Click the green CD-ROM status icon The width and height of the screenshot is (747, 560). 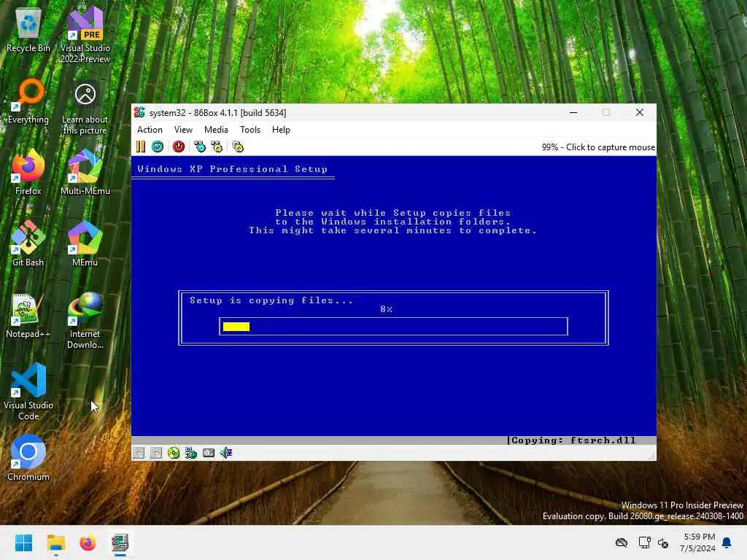point(174,453)
